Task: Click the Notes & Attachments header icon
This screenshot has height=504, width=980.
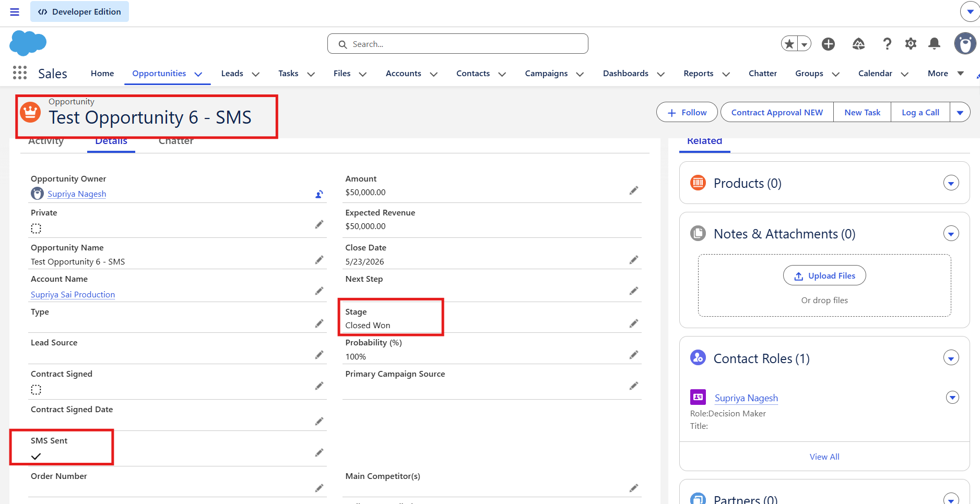Action: pyautogui.click(x=698, y=233)
